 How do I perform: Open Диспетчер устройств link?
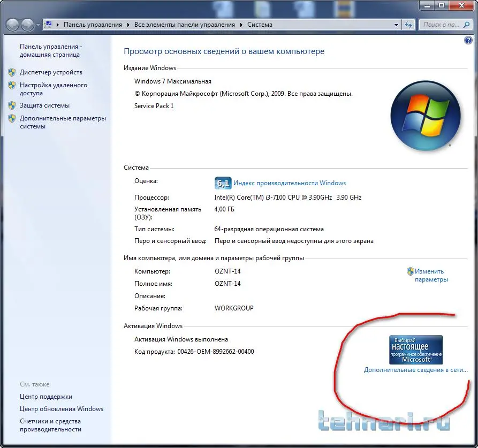[x=51, y=72]
